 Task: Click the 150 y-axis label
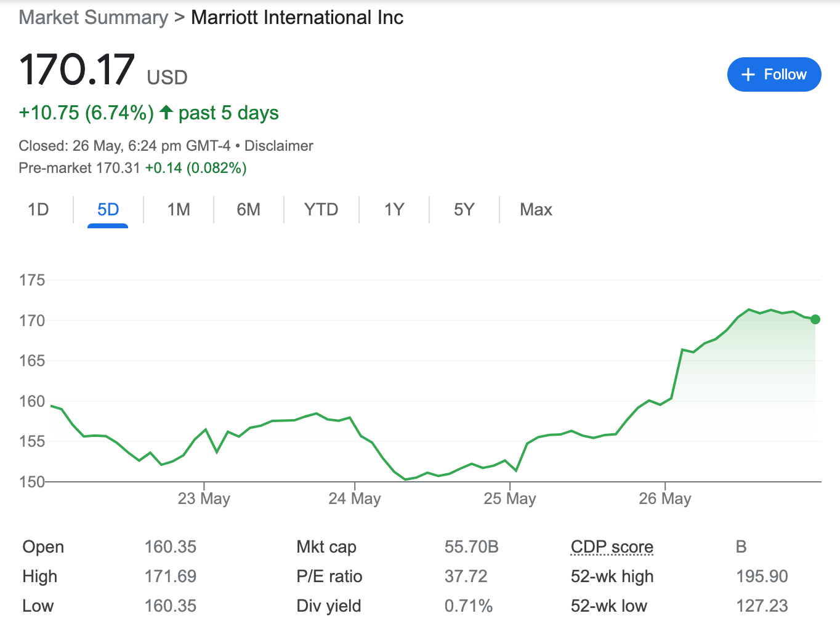[x=32, y=482]
